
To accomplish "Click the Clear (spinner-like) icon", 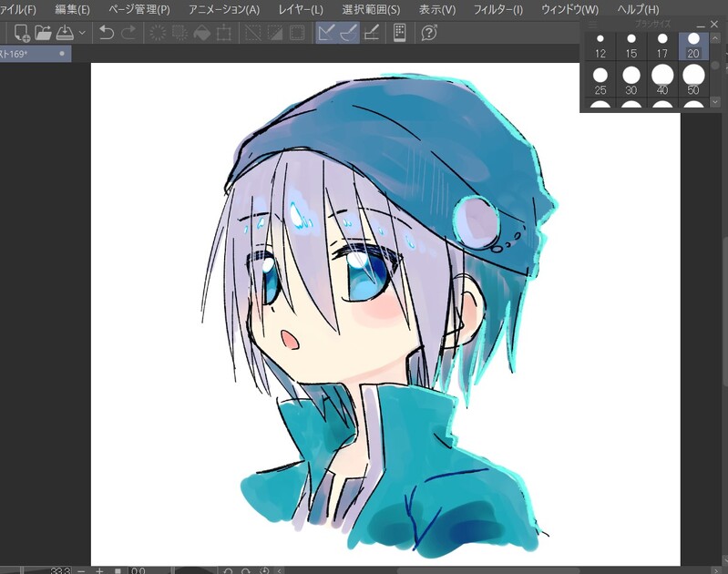I will [158, 33].
